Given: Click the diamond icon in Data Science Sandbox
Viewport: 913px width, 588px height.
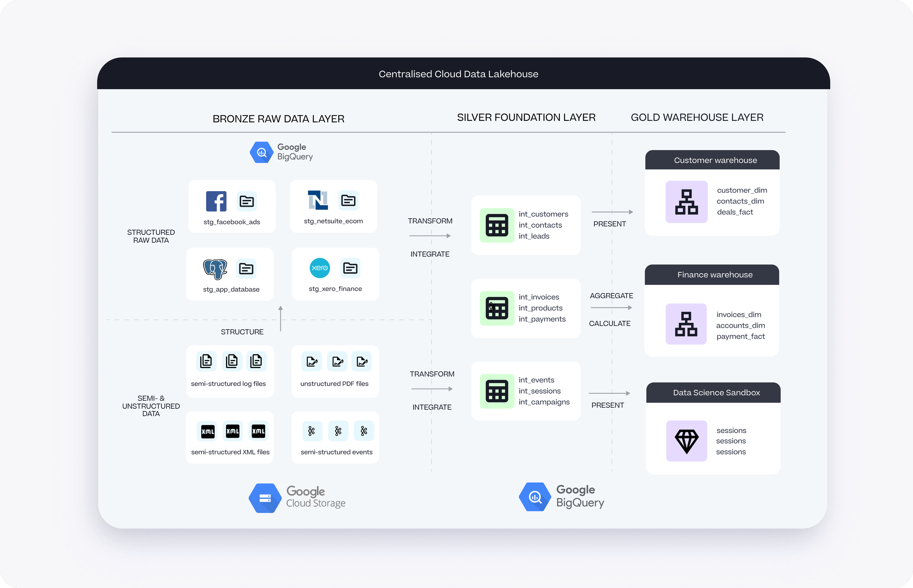Looking at the screenshot, I should pos(687,441).
